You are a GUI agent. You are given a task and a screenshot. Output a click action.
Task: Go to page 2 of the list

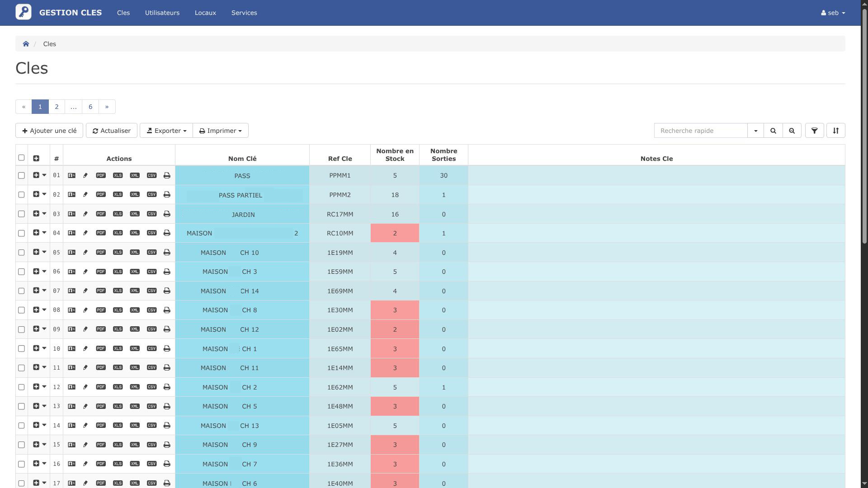coord(57,107)
